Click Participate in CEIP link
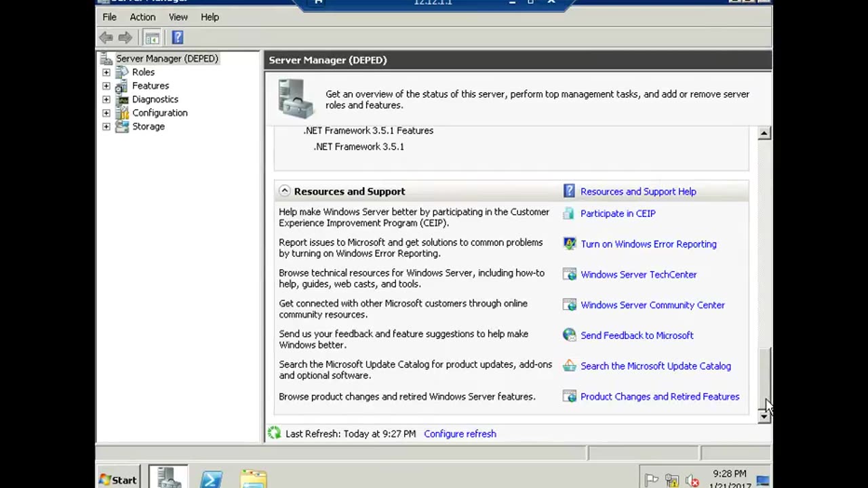 click(x=618, y=213)
